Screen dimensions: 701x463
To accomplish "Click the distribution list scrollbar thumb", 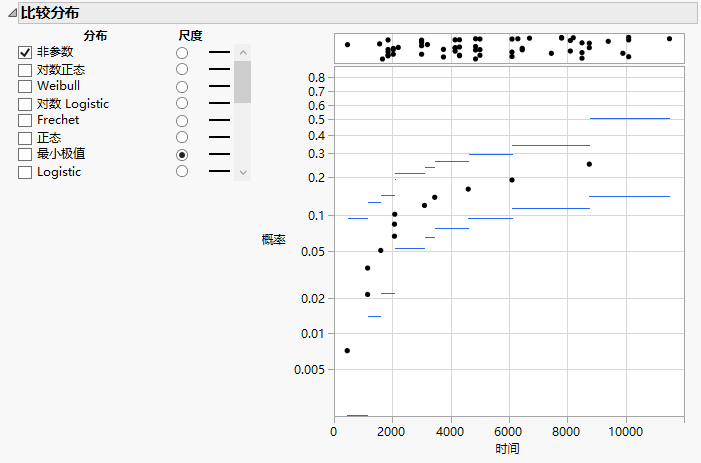I will pos(243,82).
